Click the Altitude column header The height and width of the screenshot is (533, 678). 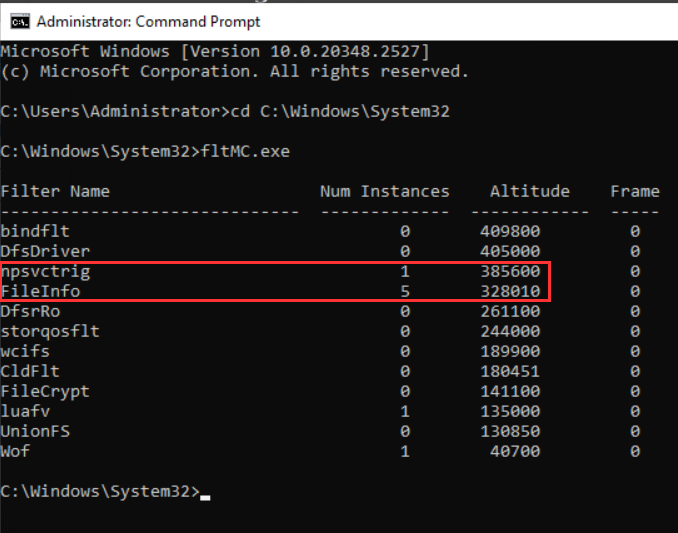tap(529, 191)
